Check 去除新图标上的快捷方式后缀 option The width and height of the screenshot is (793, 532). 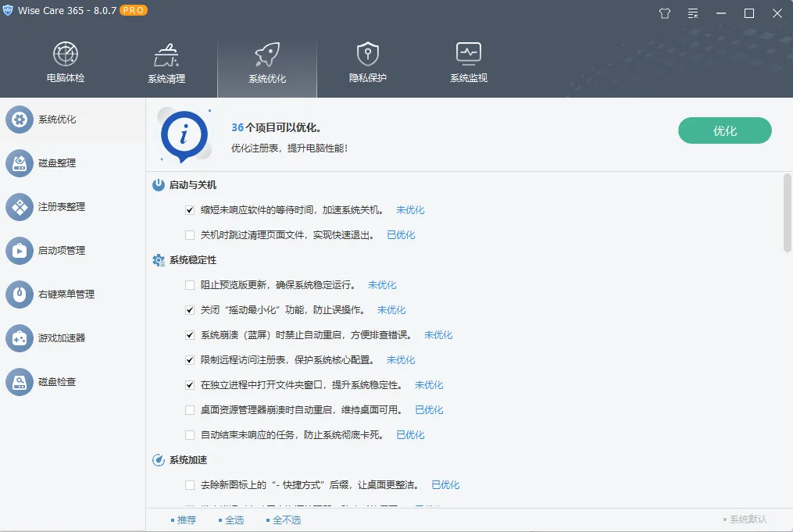click(190, 485)
